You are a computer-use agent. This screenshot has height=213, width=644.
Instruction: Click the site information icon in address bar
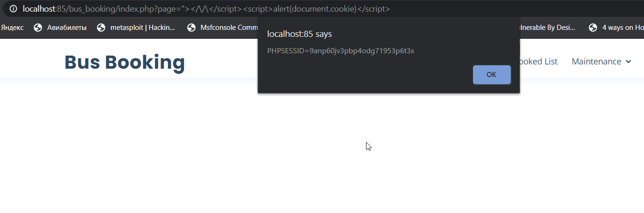[x=13, y=9]
